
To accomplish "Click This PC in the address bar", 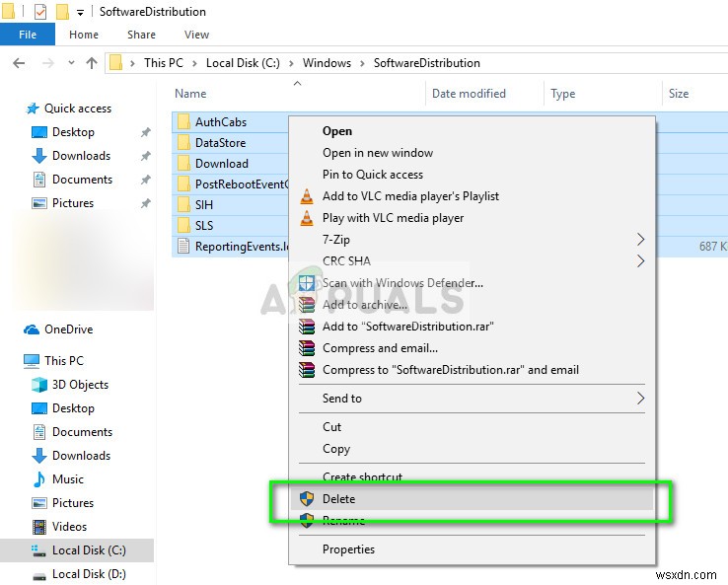I will pyautogui.click(x=164, y=63).
